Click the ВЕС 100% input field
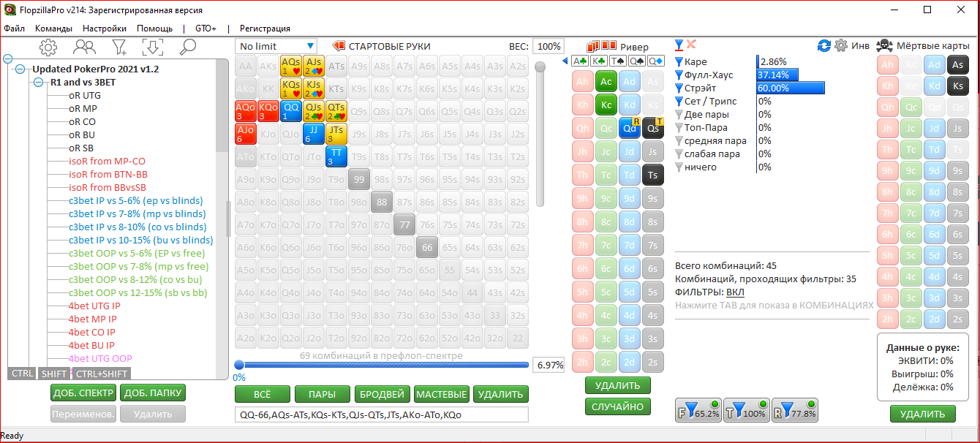The height and width of the screenshot is (443, 980). [x=548, y=46]
